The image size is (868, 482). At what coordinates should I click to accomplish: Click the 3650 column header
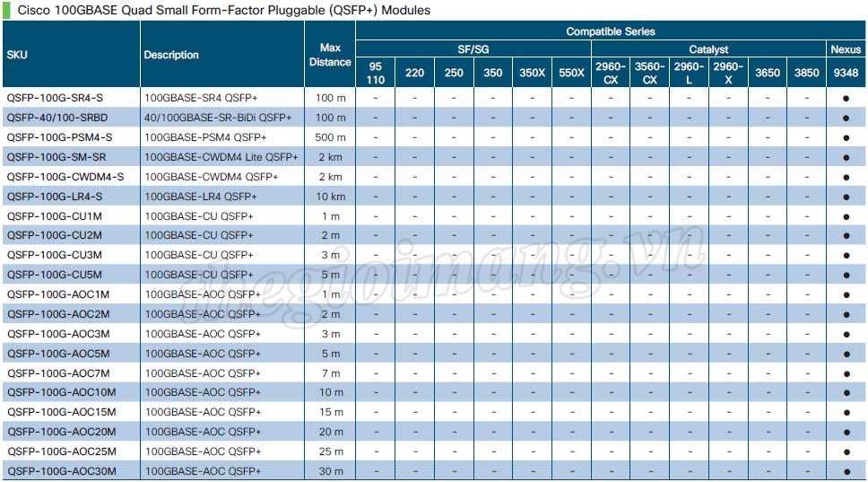click(768, 73)
